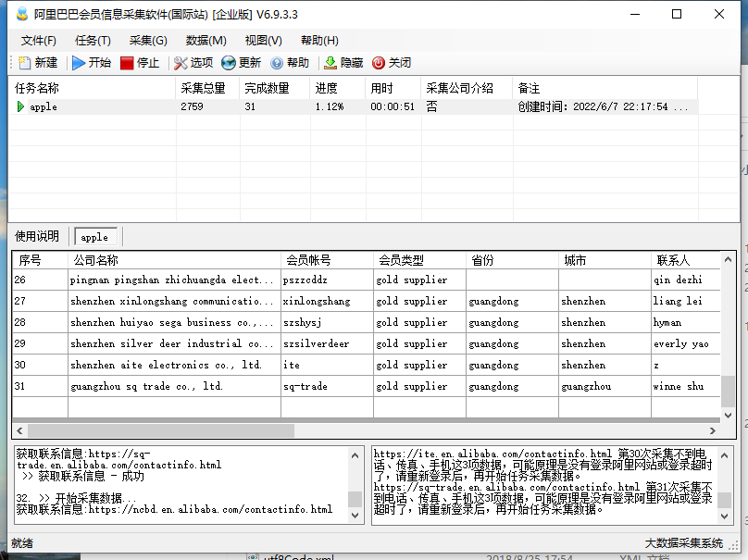The width and height of the screenshot is (748, 560).
Task: Click the Hide (隐藏) download-arrow icon
Action: [x=330, y=63]
